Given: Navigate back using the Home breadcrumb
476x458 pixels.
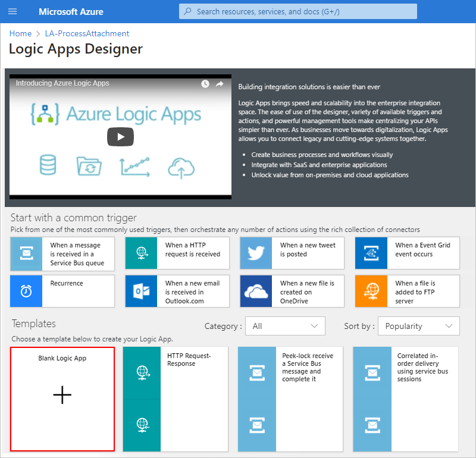Looking at the screenshot, I should (20, 33).
